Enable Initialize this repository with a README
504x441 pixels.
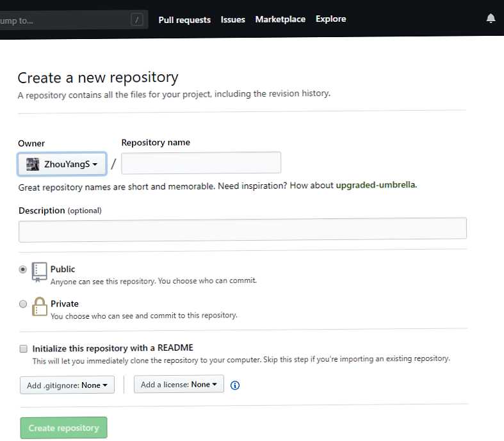(24, 349)
